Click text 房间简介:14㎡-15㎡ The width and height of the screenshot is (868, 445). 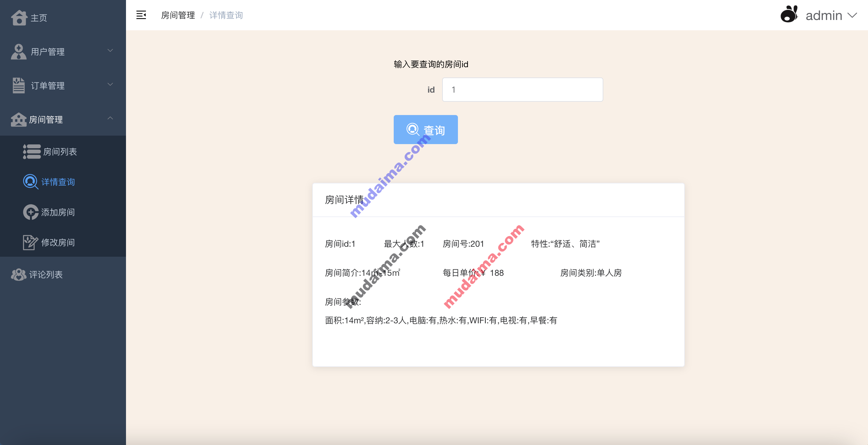click(x=363, y=272)
